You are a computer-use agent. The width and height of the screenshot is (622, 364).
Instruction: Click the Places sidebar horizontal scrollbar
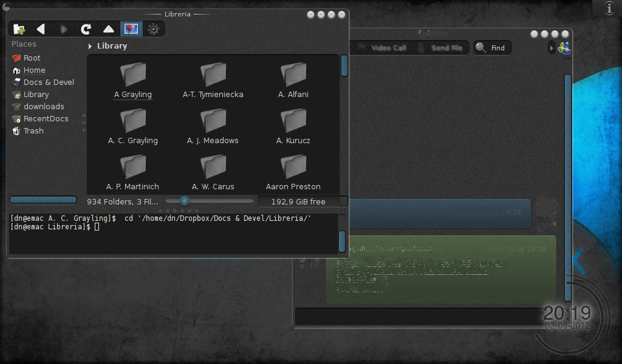pyautogui.click(x=43, y=200)
